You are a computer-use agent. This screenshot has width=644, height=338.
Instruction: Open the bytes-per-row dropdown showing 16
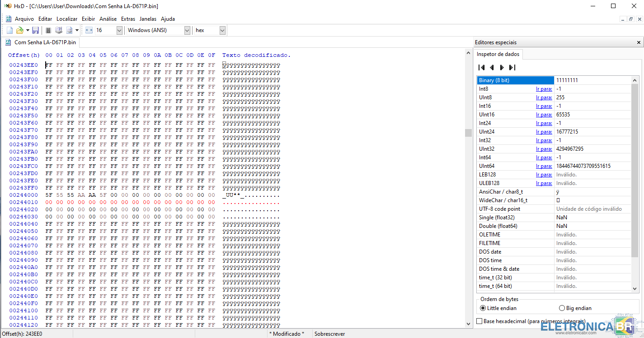coord(119,30)
